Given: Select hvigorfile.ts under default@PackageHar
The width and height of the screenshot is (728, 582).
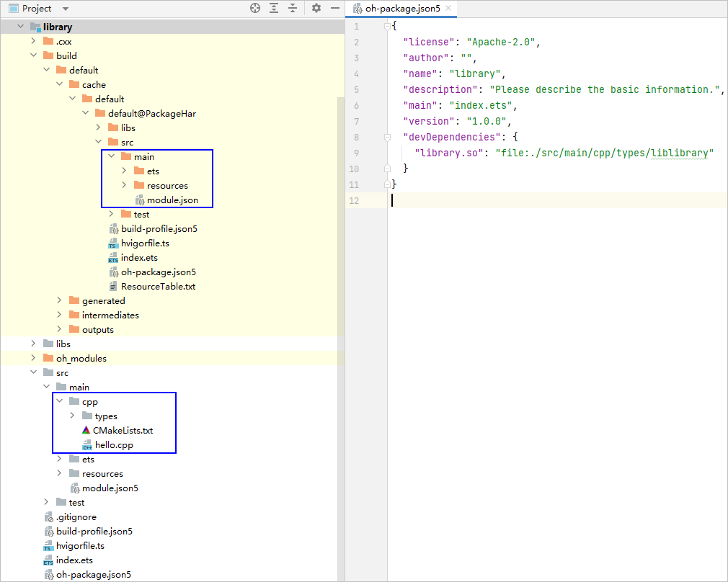Looking at the screenshot, I should [145, 243].
